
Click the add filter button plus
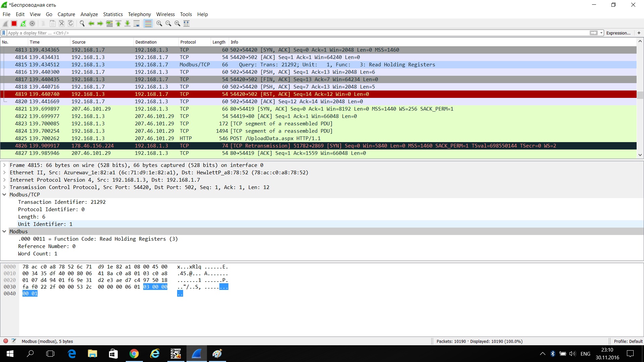(639, 33)
